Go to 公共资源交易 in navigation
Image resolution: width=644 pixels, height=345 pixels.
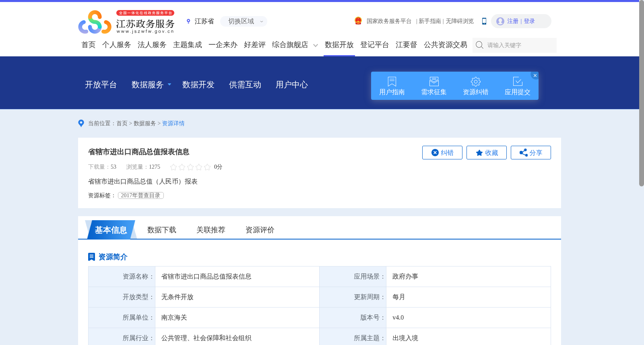coord(446,45)
